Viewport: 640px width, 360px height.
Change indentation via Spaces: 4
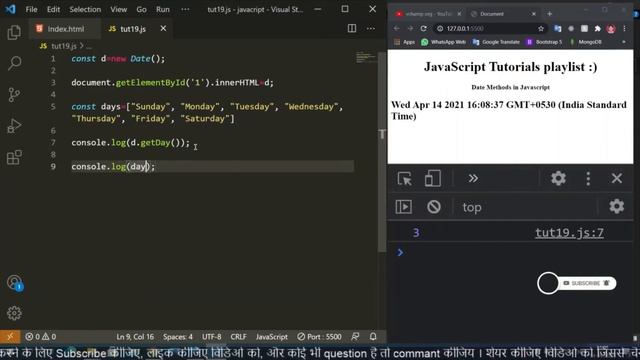point(178,337)
